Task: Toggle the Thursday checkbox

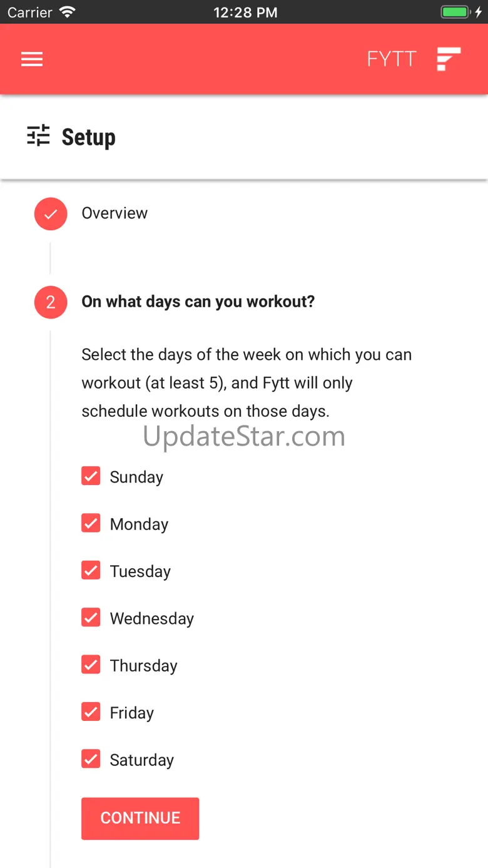Action: pos(91,665)
